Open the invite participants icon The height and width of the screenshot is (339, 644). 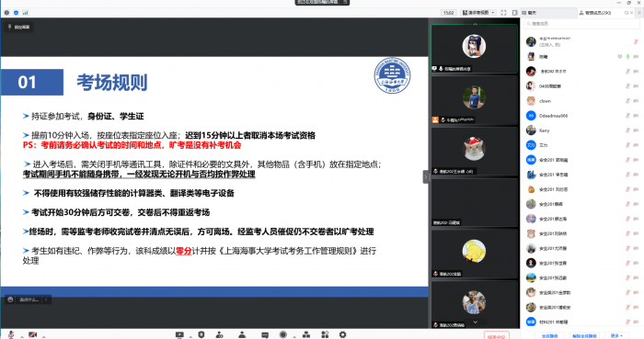tap(220, 334)
